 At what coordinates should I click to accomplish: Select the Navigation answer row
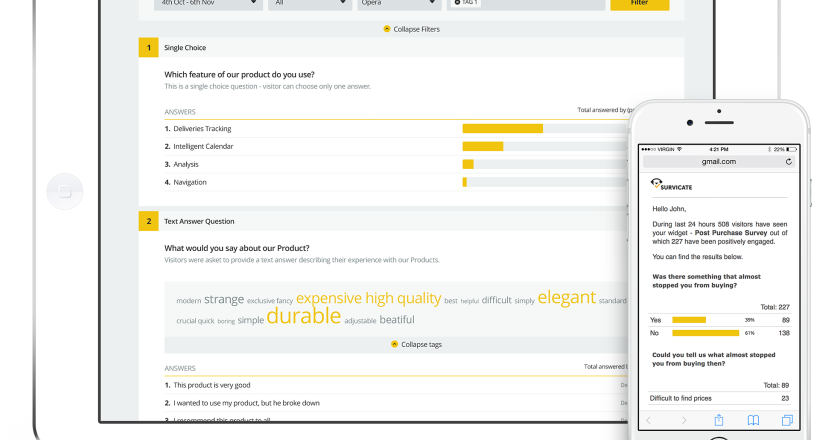coord(396,182)
